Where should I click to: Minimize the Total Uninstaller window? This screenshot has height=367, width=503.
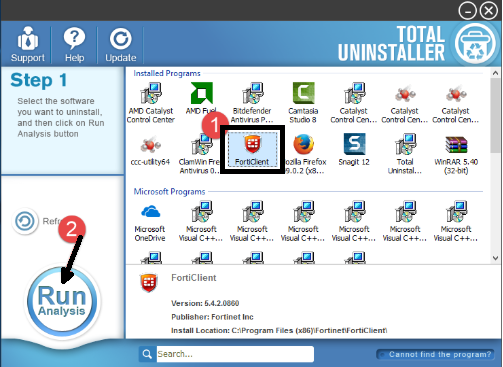tap(467, 11)
